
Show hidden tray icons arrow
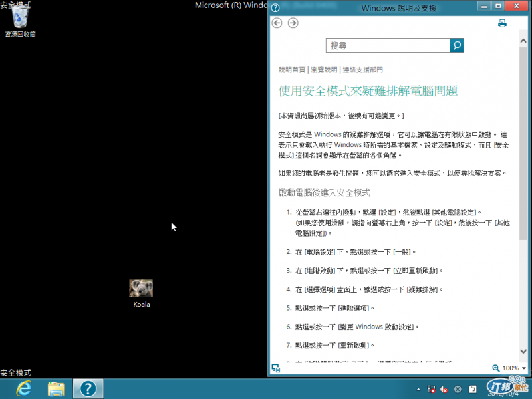[418, 389]
